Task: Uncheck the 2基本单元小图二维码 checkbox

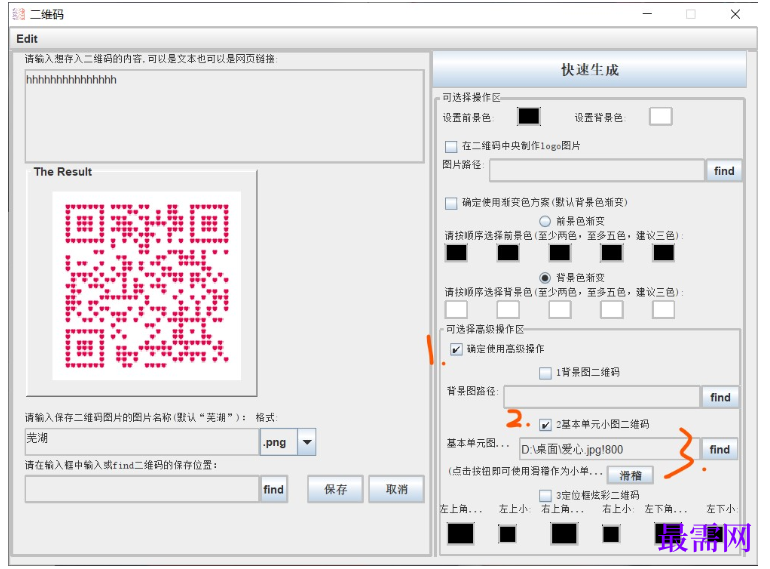Action: (x=545, y=425)
